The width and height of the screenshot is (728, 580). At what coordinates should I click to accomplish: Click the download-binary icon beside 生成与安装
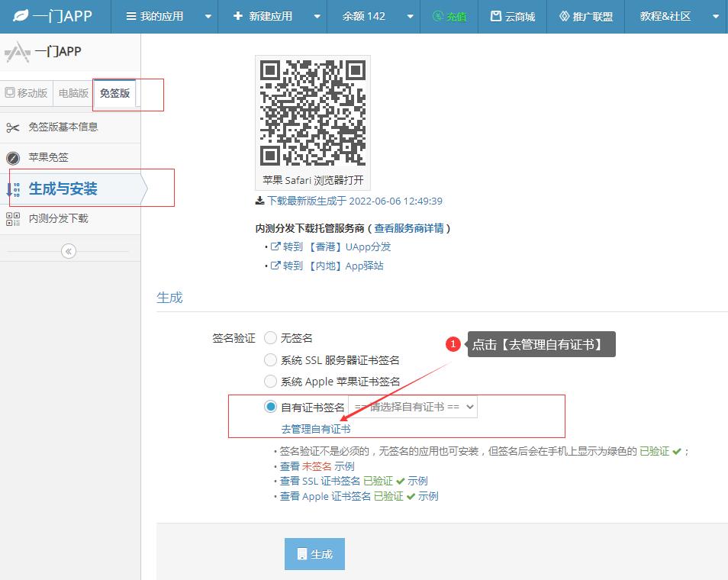[x=13, y=189]
